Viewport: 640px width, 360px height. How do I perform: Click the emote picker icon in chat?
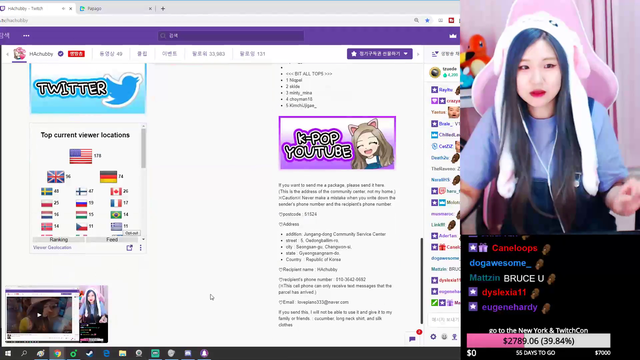pos(444,337)
